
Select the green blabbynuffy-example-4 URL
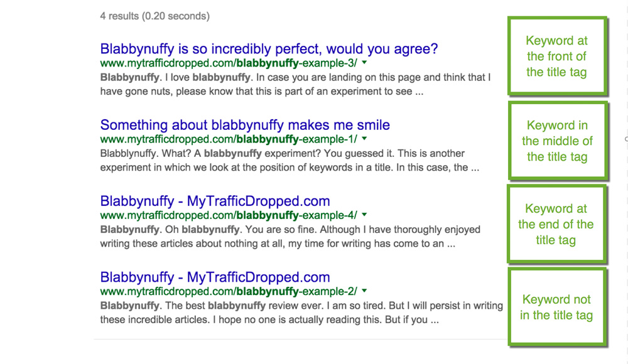click(x=229, y=215)
